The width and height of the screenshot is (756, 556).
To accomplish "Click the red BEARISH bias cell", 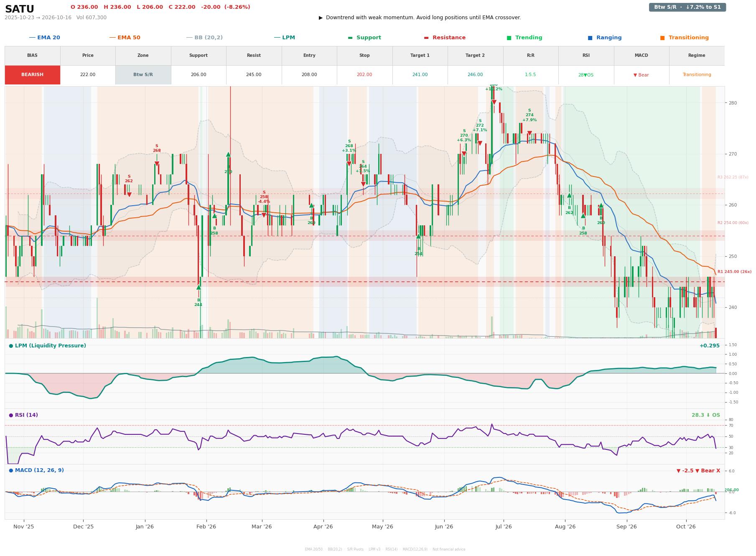I will (33, 75).
